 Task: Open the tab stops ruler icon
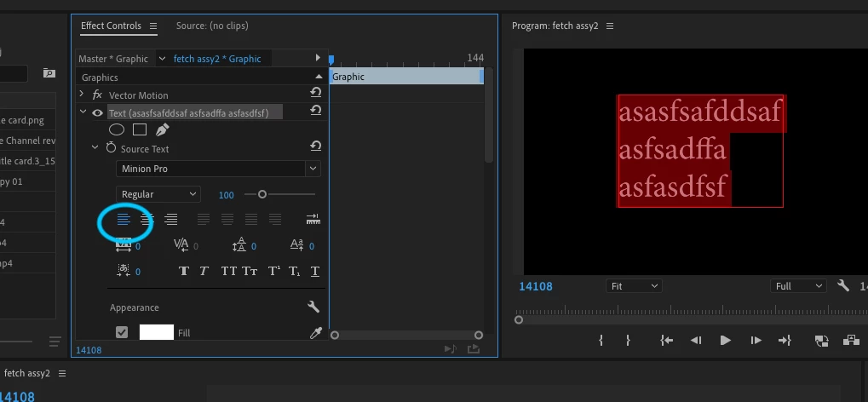click(x=313, y=219)
